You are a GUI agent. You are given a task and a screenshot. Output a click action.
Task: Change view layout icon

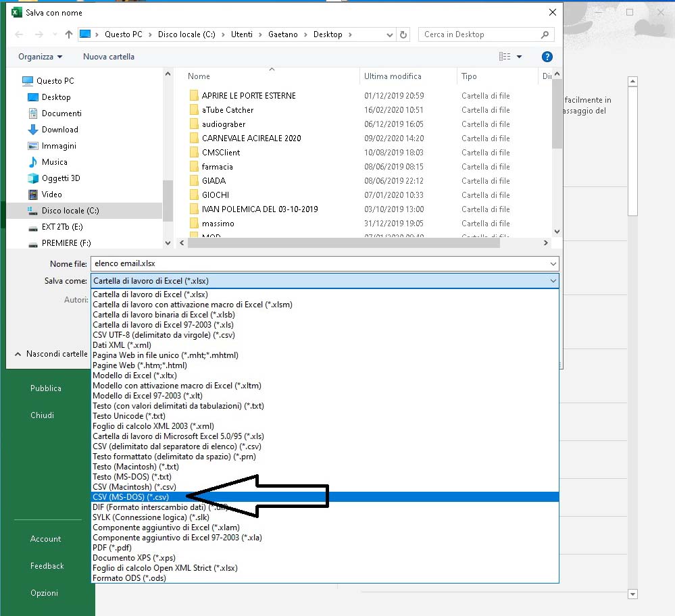click(505, 56)
